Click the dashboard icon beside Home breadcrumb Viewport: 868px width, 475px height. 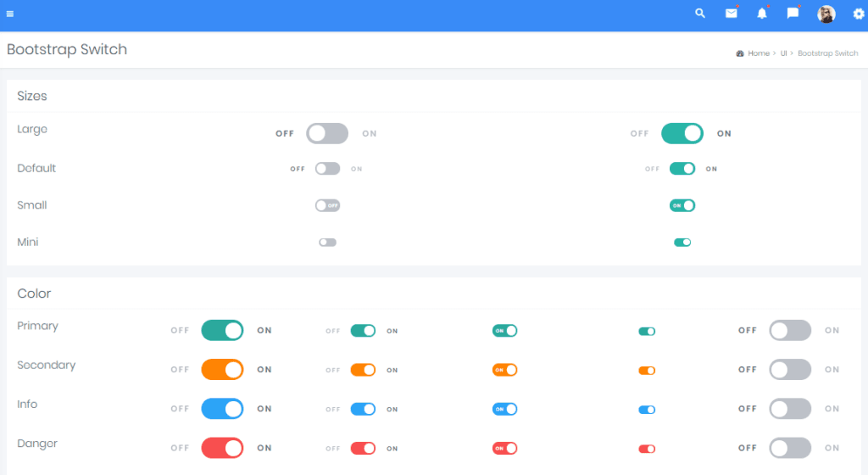click(x=739, y=53)
